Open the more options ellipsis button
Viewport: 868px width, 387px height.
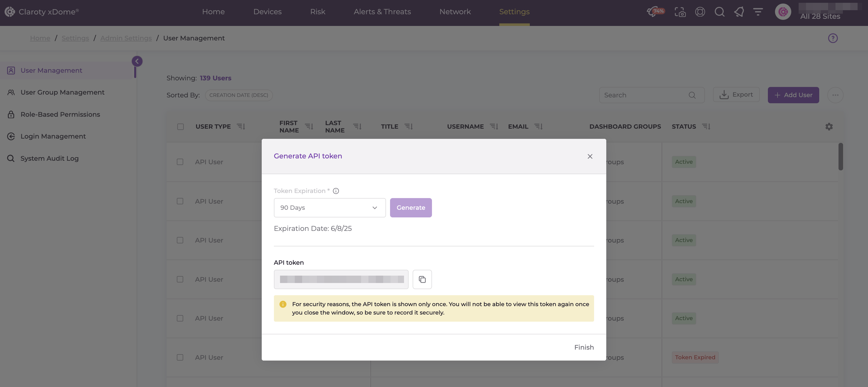(835, 95)
